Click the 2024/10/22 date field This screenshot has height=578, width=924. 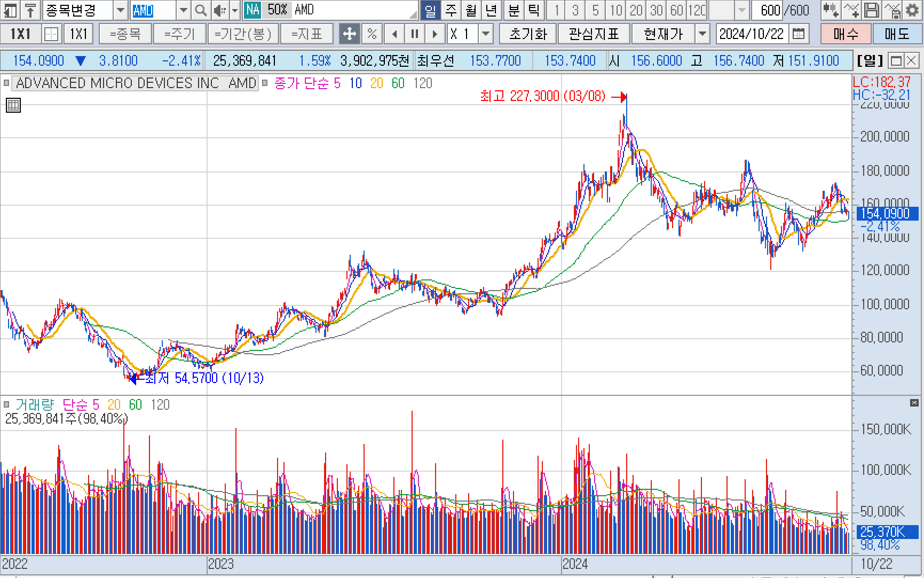tap(752, 34)
